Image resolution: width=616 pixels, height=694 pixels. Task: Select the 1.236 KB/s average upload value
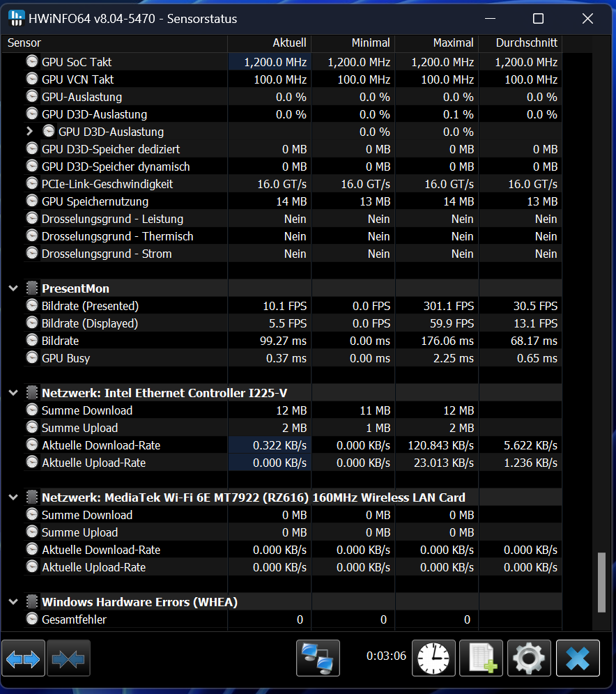pyautogui.click(x=530, y=463)
